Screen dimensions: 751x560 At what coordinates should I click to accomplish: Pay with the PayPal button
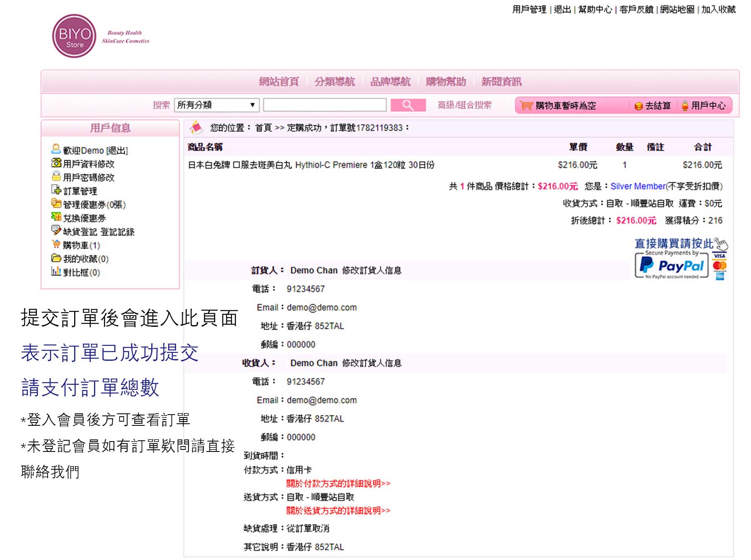point(671,265)
